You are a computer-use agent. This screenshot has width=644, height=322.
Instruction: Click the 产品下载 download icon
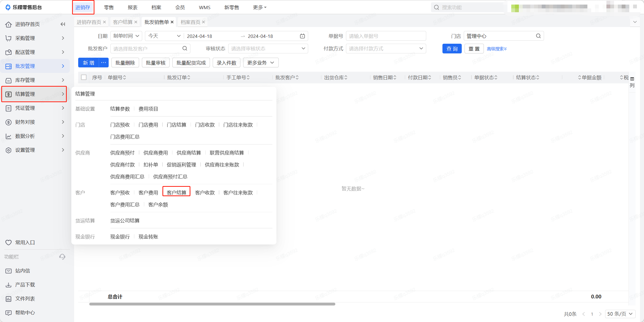(8, 285)
